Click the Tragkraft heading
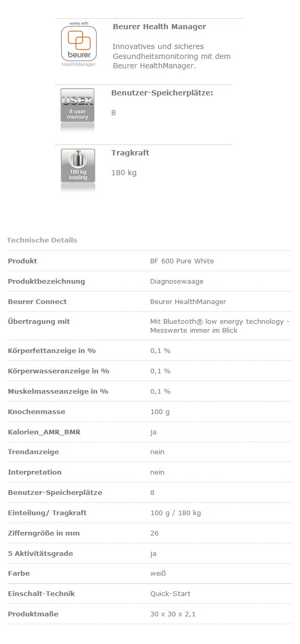Image resolution: width=300 pixels, height=644 pixels. (x=130, y=153)
